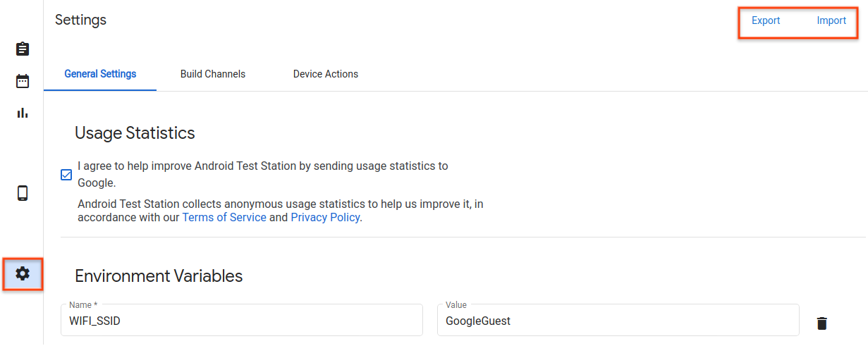868x346 pixels.
Task: Select the Settings gear icon in sidebar
Action: [23, 273]
